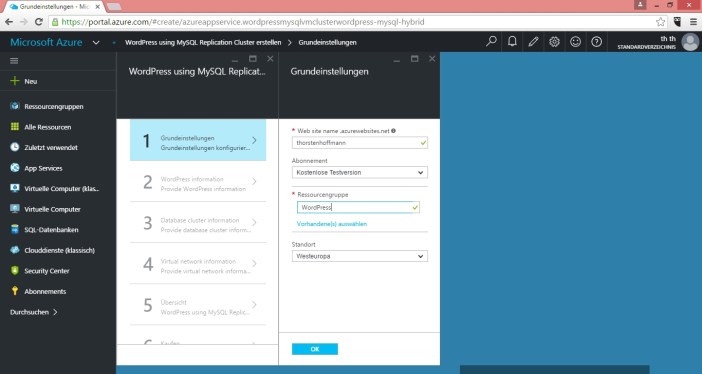Close the Grundeinstellungen blade
702x374 pixels.
tap(432, 59)
